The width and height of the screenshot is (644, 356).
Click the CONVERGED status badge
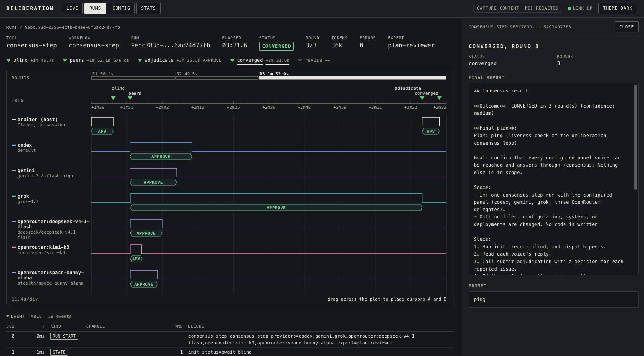tap(277, 46)
